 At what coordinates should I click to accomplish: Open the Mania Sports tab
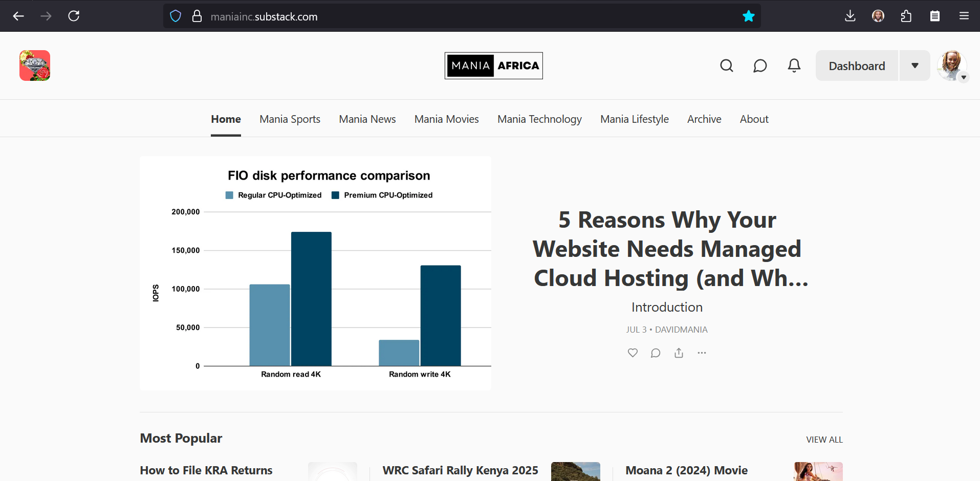point(290,119)
